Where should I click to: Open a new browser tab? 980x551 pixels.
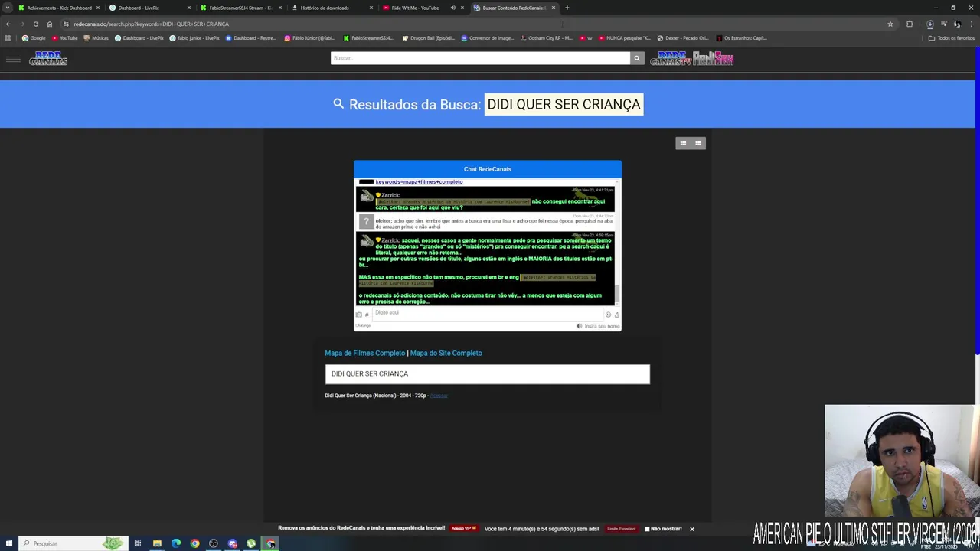tap(567, 8)
